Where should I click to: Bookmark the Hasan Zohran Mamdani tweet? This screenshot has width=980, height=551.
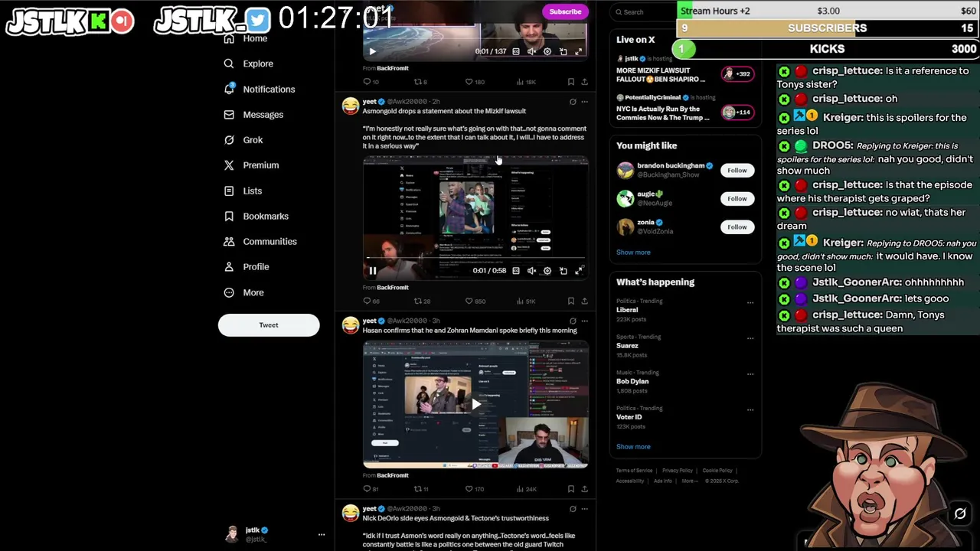(x=570, y=489)
